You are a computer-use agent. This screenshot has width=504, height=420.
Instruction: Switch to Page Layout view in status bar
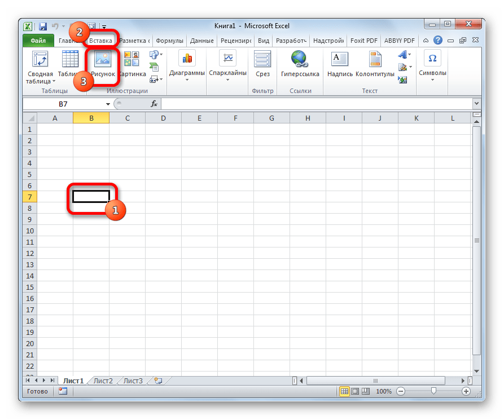pyautogui.click(x=354, y=391)
